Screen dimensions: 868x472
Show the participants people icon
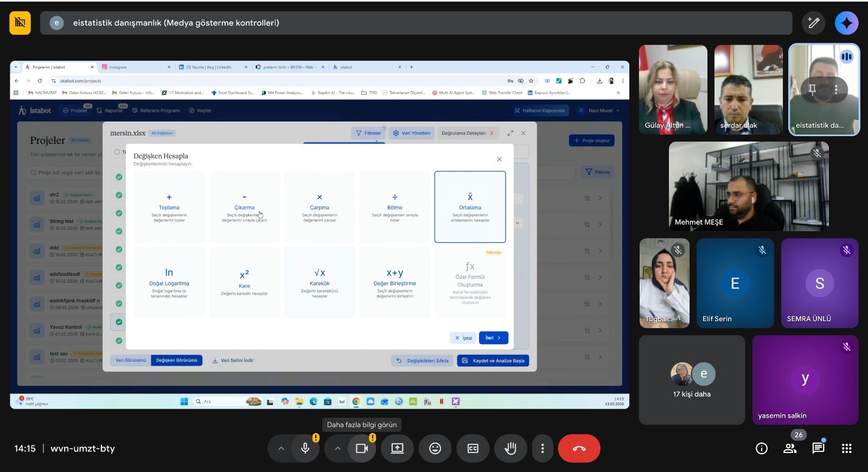click(x=790, y=448)
